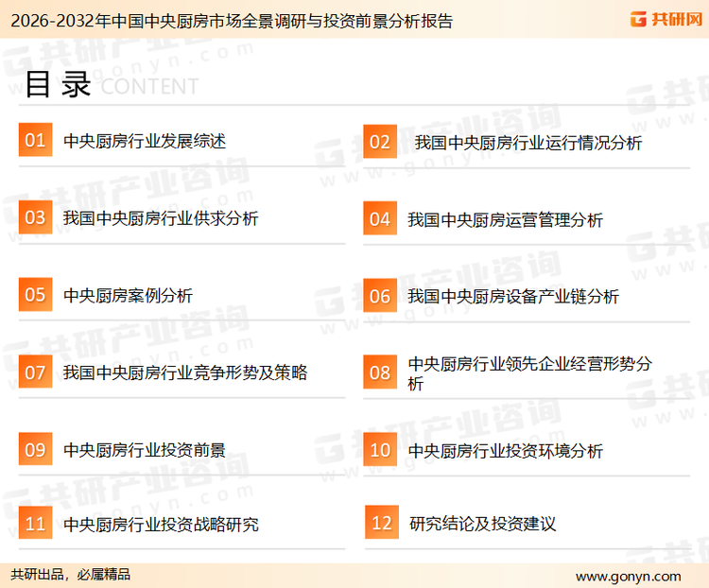
Task: Click the report title 2026-2032年中国中央厨房市场 header
Action: (x=232, y=21)
